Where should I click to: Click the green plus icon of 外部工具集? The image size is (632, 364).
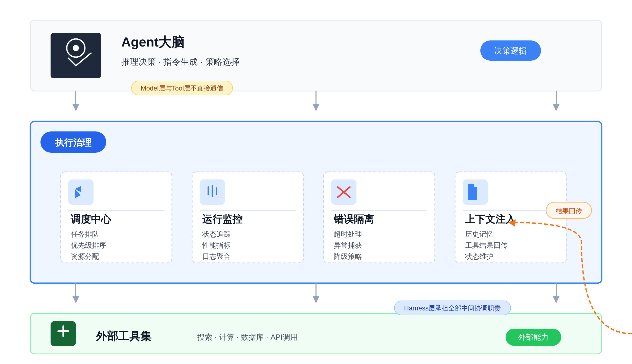point(63,333)
